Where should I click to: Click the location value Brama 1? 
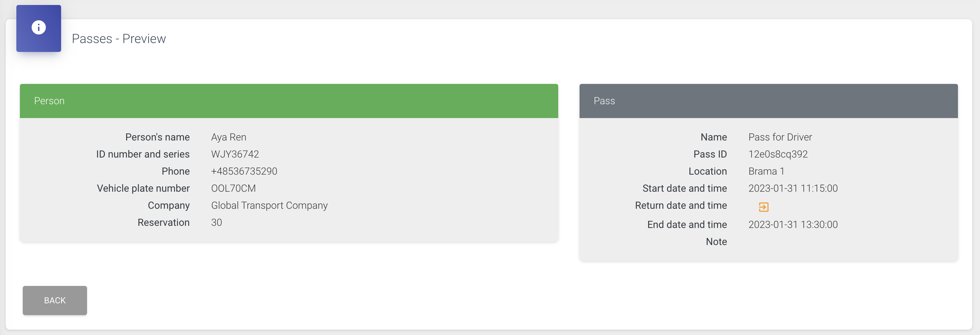coord(766,171)
